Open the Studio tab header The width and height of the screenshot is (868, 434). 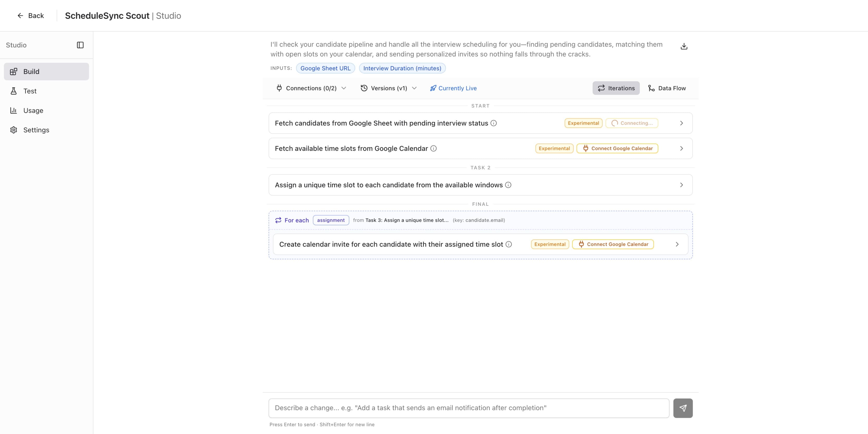pos(16,45)
